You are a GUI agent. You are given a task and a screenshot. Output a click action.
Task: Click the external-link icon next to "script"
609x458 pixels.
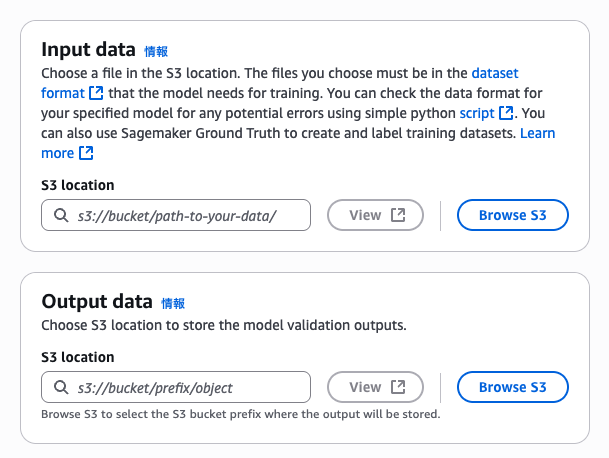507,113
